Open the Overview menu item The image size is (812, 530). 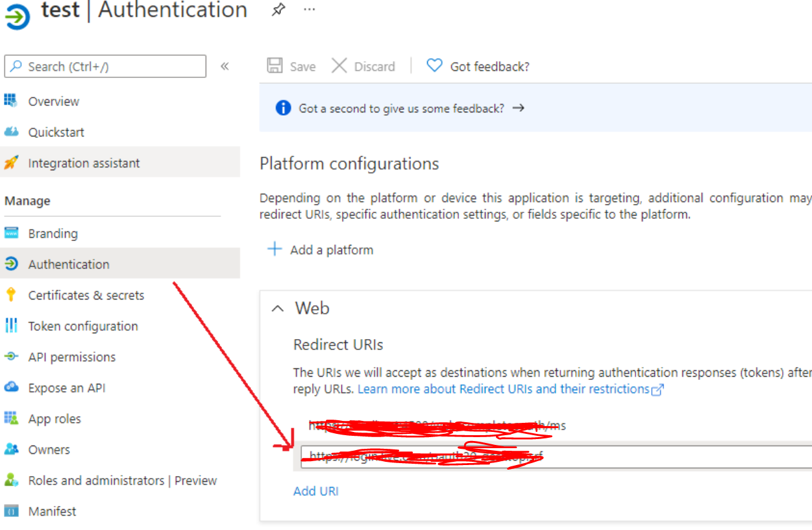coord(53,101)
